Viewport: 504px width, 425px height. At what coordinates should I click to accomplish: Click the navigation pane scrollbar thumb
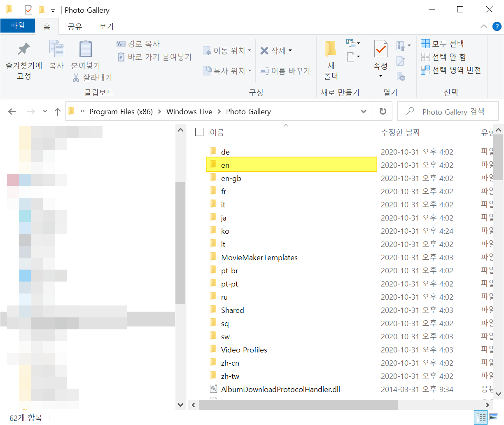(180, 243)
